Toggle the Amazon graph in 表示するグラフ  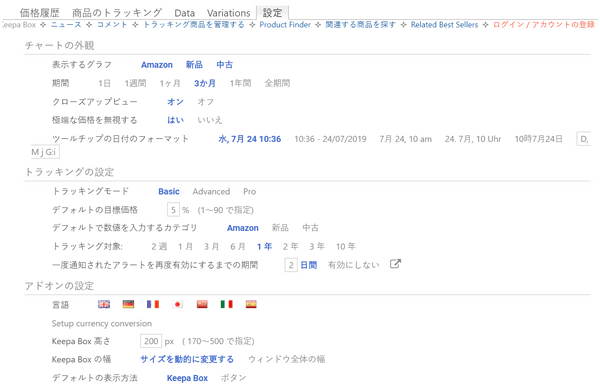click(x=157, y=65)
